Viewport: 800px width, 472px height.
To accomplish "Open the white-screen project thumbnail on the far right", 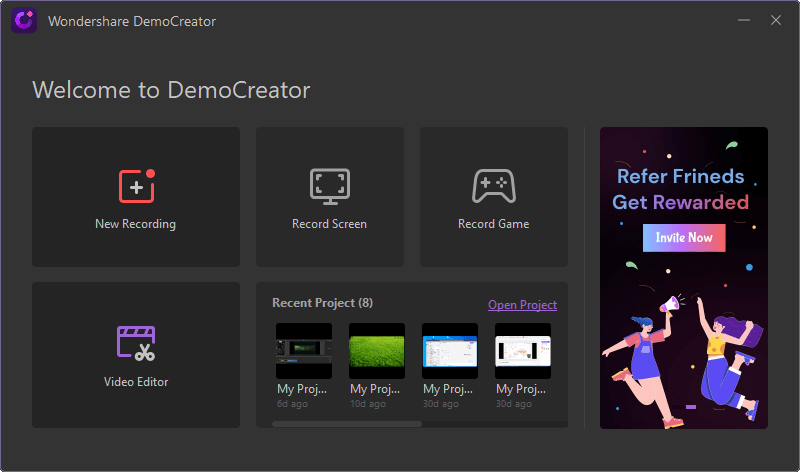I will tap(523, 351).
